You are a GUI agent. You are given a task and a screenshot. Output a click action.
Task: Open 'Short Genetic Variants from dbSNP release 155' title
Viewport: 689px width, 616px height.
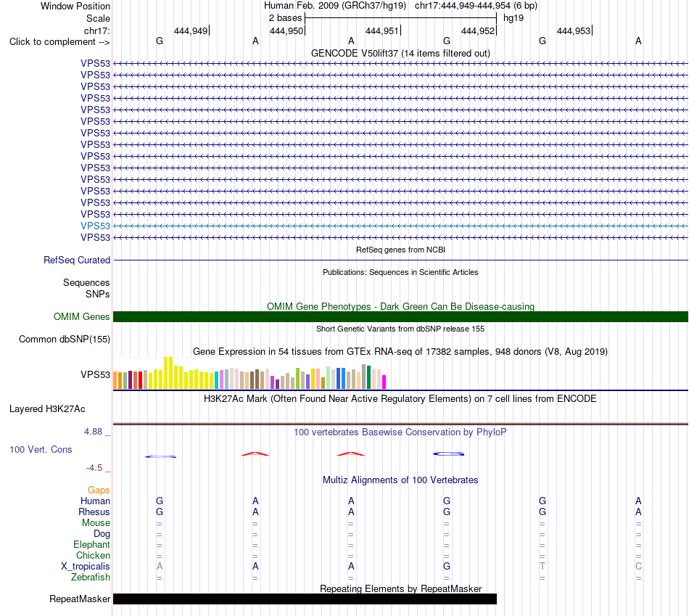point(400,329)
